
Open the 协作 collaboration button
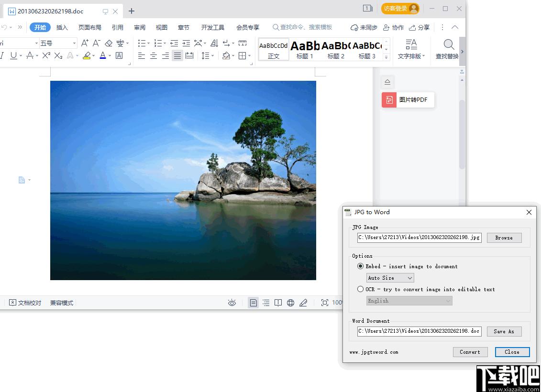[393, 27]
